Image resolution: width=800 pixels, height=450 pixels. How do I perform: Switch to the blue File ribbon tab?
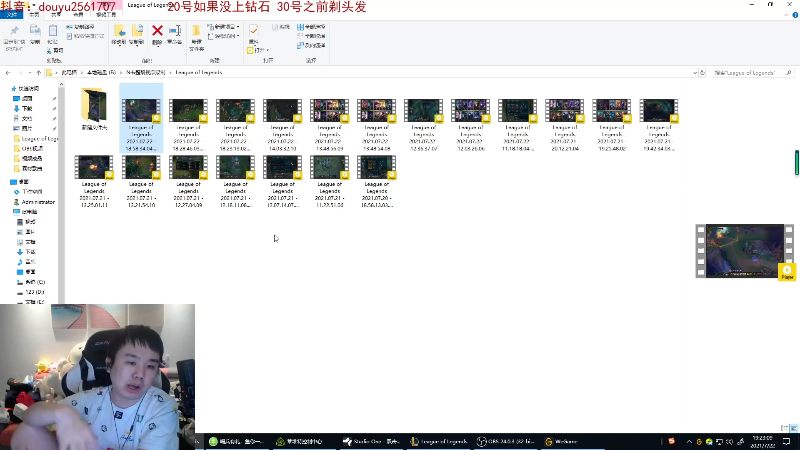click(x=12, y=15)
